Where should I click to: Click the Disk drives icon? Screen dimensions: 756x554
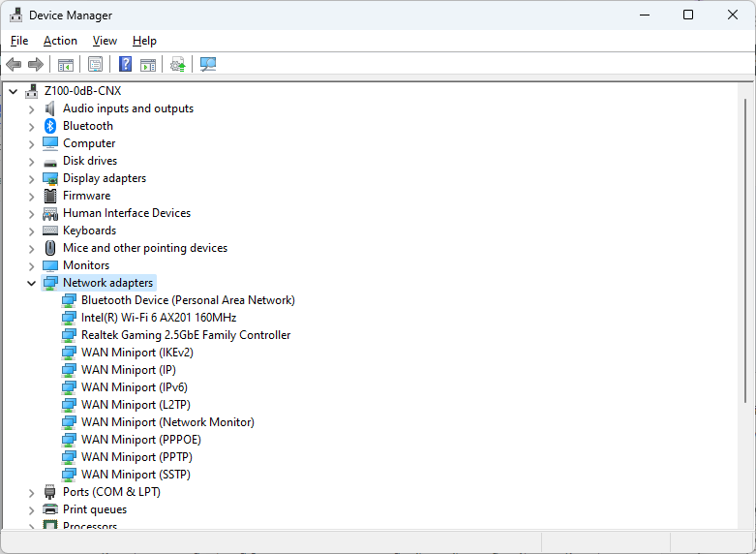point(50,162)
